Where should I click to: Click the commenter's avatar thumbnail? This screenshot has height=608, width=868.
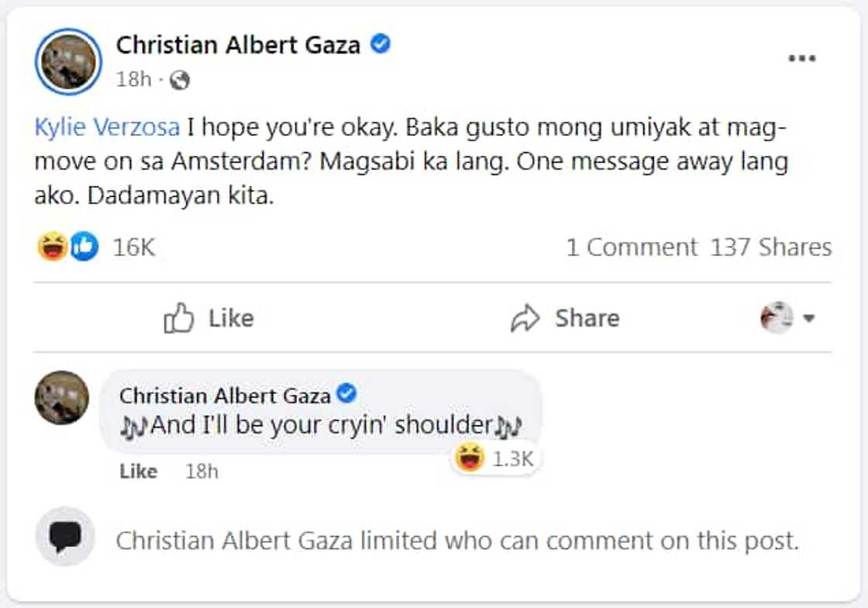point(62,398)
